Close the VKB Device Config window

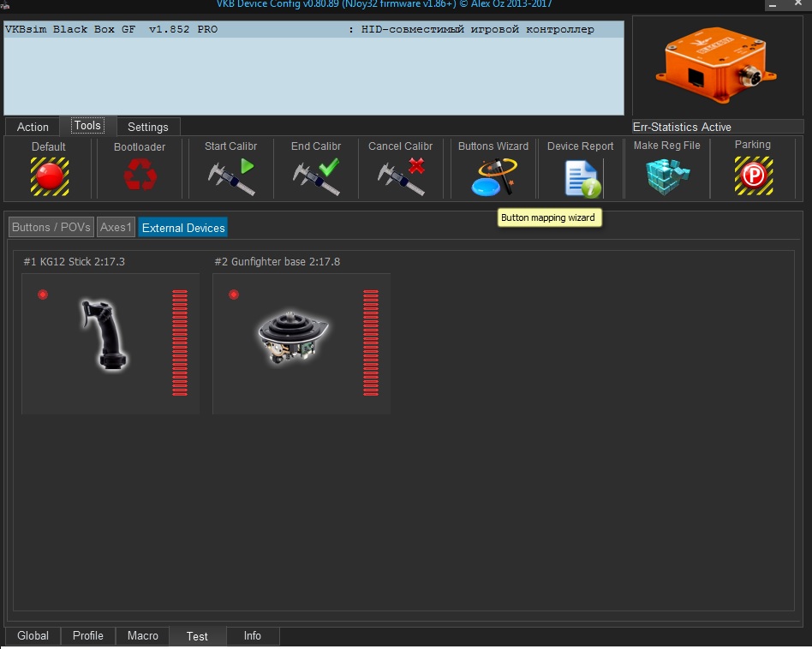798,4
